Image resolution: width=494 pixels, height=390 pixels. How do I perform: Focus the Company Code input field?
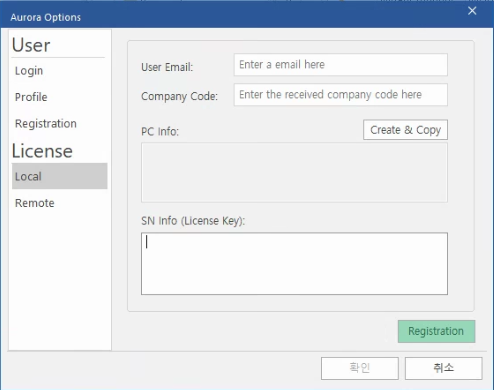pos(341,95)
